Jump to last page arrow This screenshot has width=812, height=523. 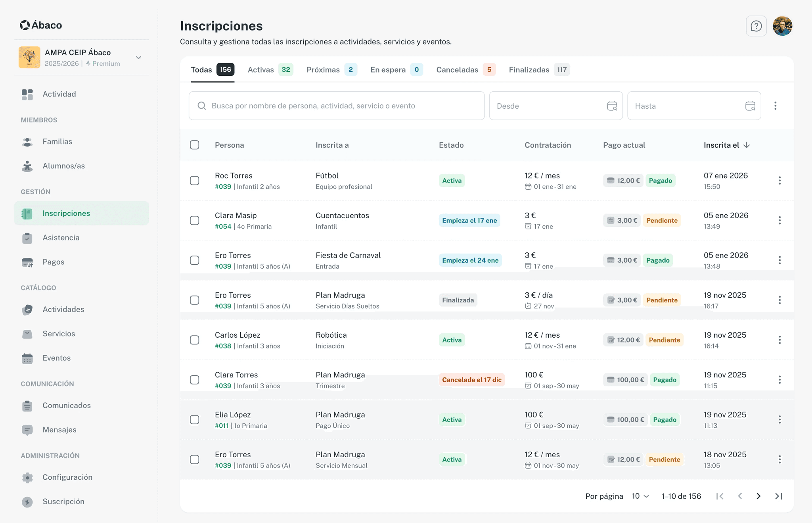778,496
